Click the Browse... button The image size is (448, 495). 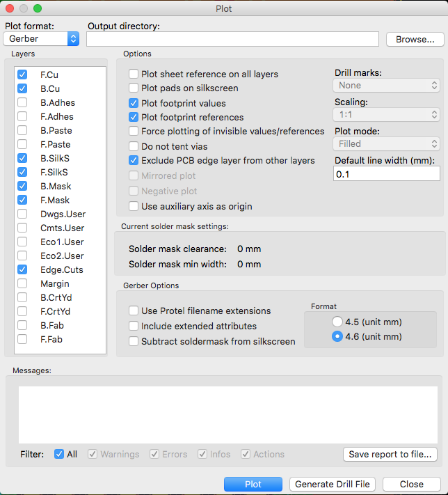click(x=415, y=40)
